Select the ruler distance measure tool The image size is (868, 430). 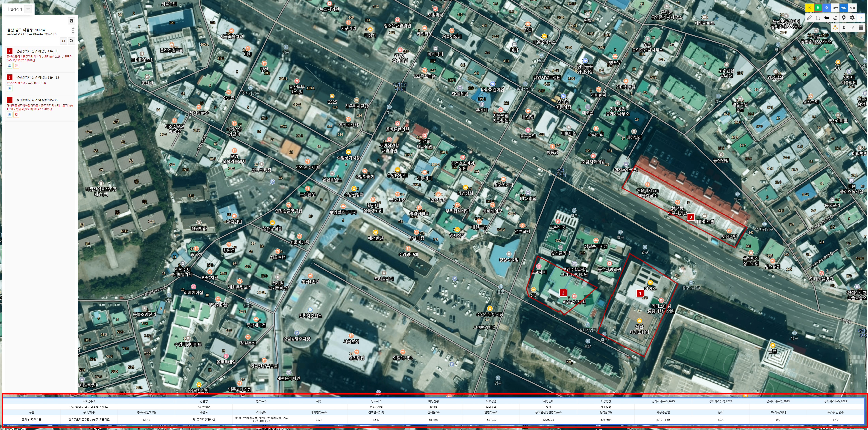(x=809, y=18)
